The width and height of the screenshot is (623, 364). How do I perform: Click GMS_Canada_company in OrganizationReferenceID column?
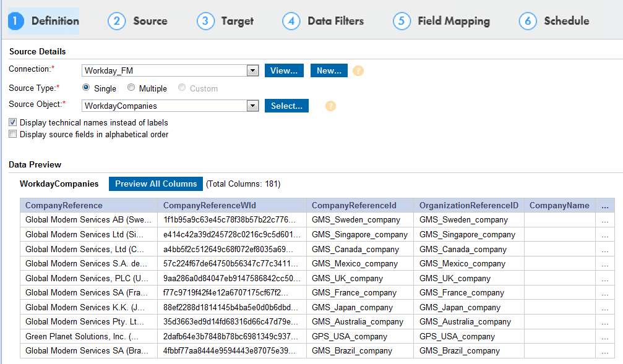click(x=469, y=249)
